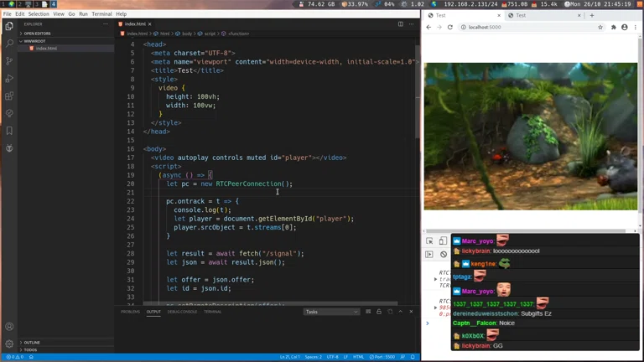Open the Accounts icon in activity bar
Image resolution: width=644 pixels, height=362 pixels.
pos(9,327)
